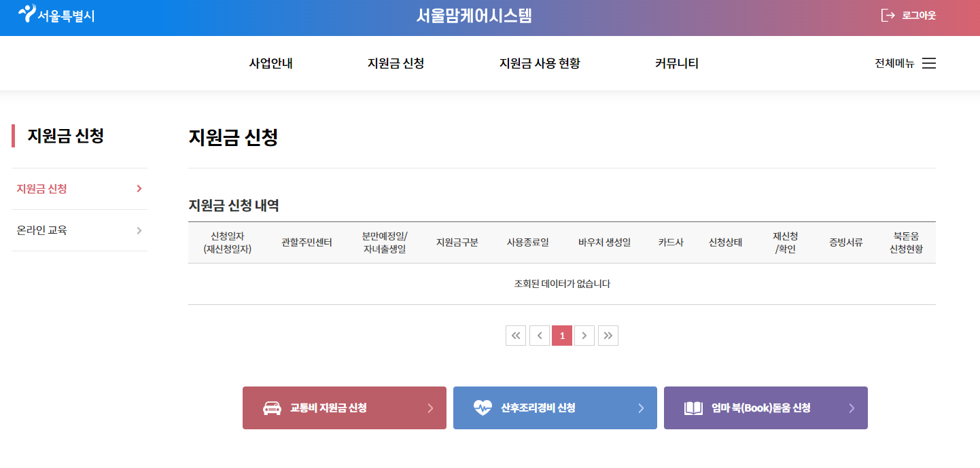Go to the first page with double-left arrows
Viewport: 980px width, 468px height.
point(516,336)
